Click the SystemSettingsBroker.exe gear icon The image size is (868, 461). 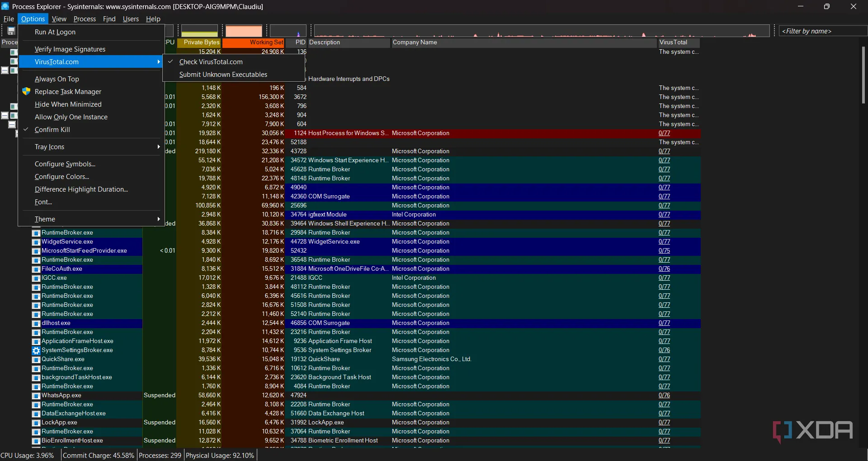click(x=36, y=350)
